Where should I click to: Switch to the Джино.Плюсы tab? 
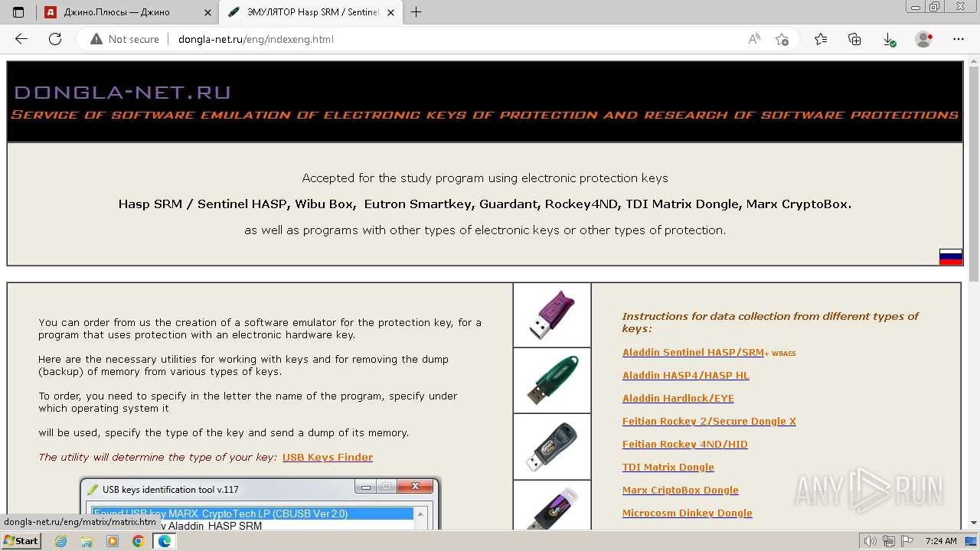(127, 12)
